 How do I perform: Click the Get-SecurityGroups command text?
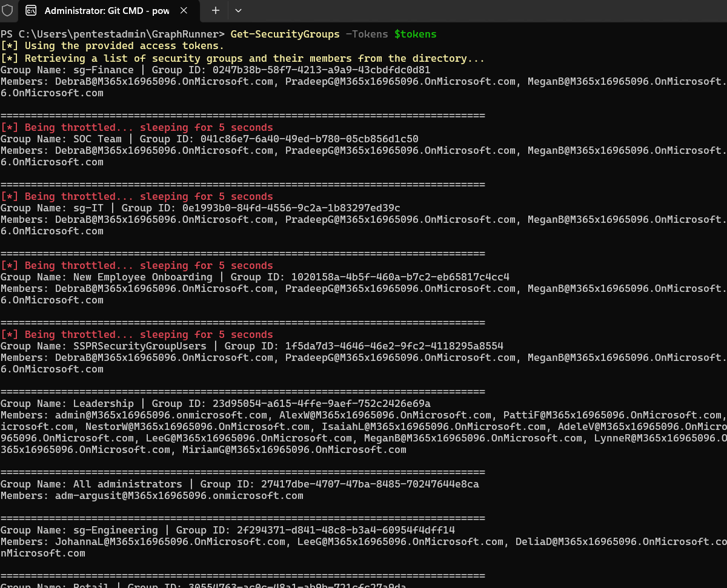[x=285, y=34]
